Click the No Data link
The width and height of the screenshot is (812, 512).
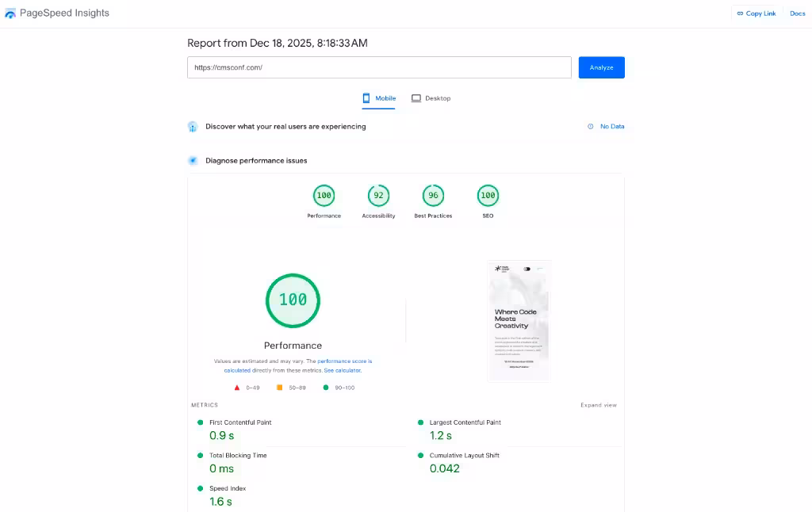610,126
